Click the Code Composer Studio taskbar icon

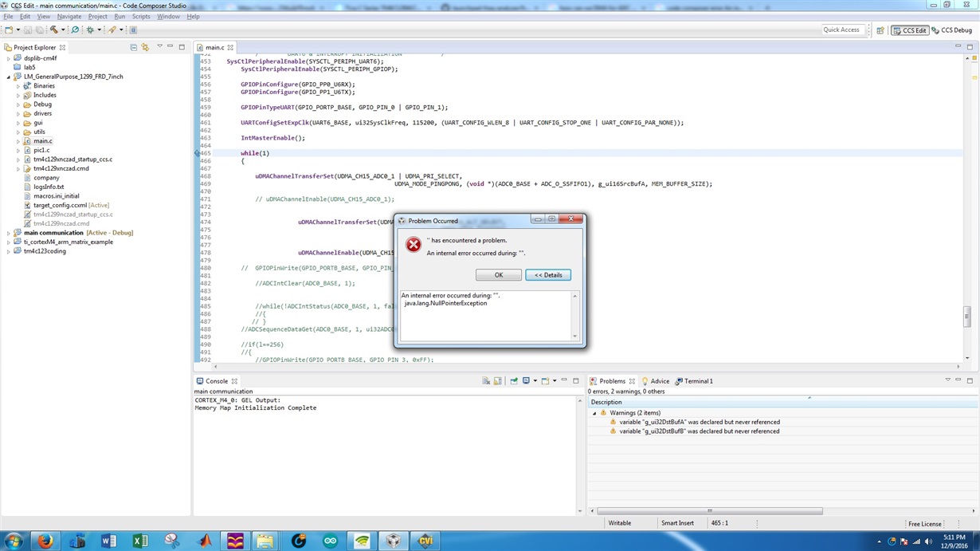pyautogui.click(x=394, y=541)
